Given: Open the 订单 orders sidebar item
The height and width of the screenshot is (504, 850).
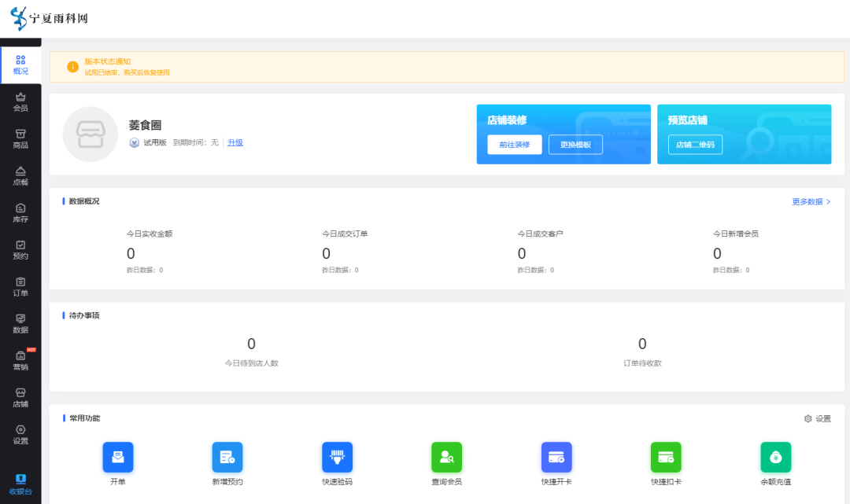Looking at the screenshot, I should point(20,287).
